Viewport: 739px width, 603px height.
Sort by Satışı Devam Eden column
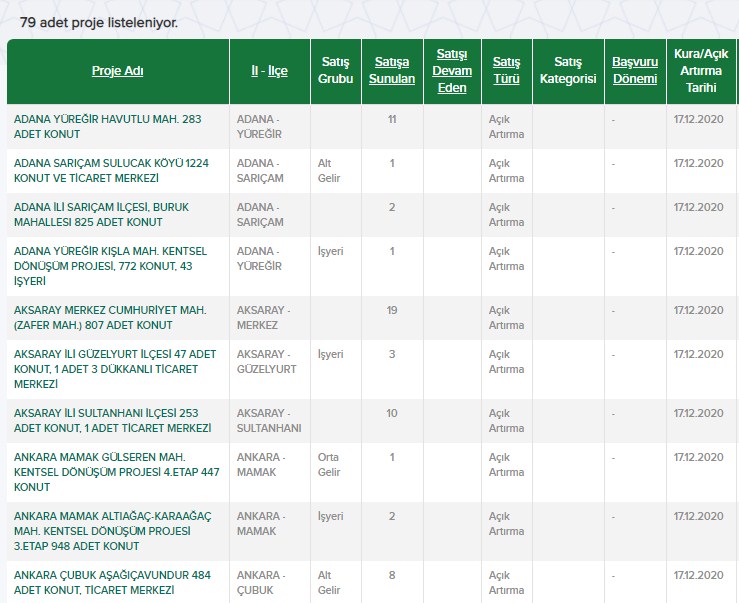coord(453,71)
